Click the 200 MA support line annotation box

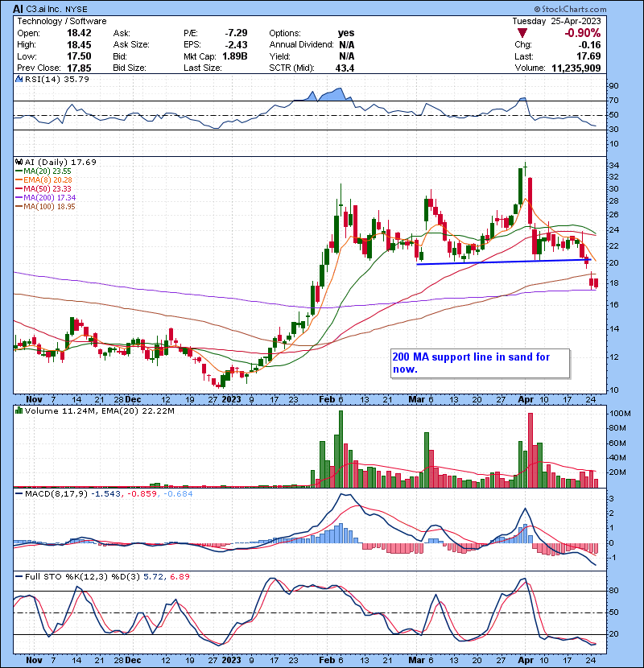[x=481, y=364]
